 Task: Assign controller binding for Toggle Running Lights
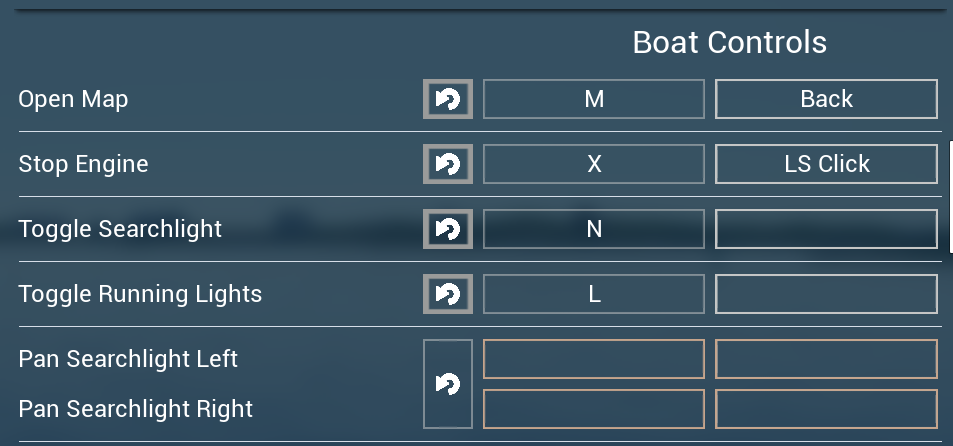(826, 294)
